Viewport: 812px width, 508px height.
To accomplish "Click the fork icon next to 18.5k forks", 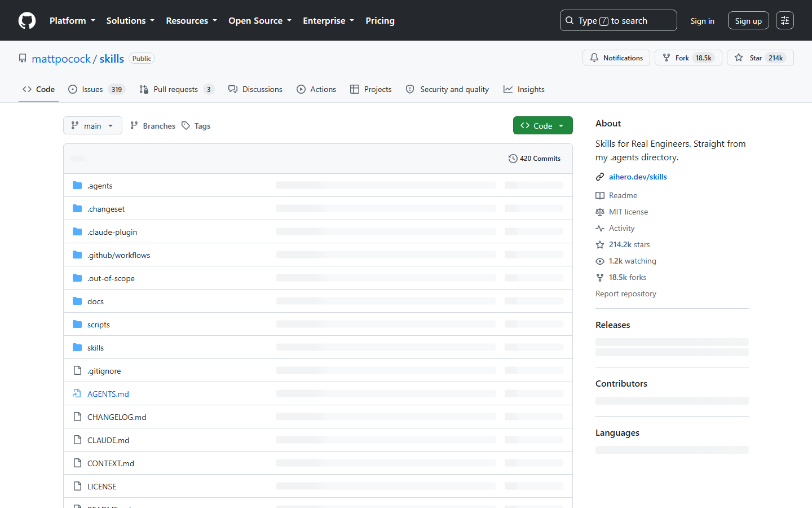I will point(600,277).
